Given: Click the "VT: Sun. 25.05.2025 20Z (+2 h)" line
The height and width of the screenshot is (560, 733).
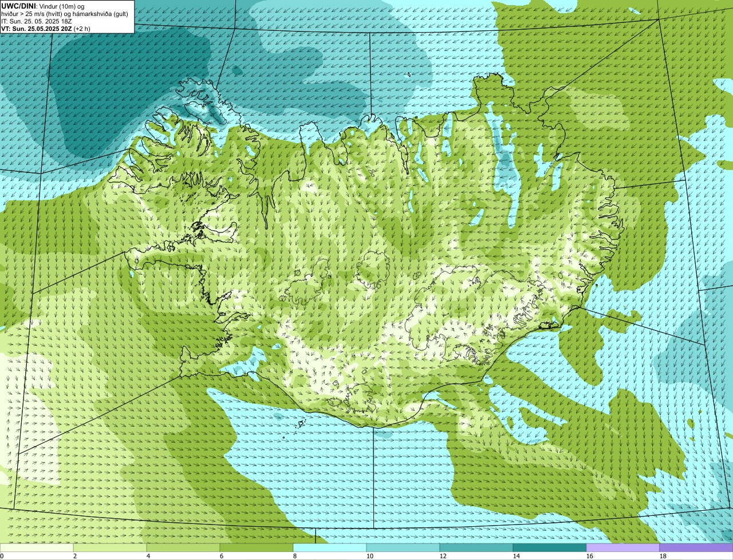Looking at the screenshot, I should 46,28.
